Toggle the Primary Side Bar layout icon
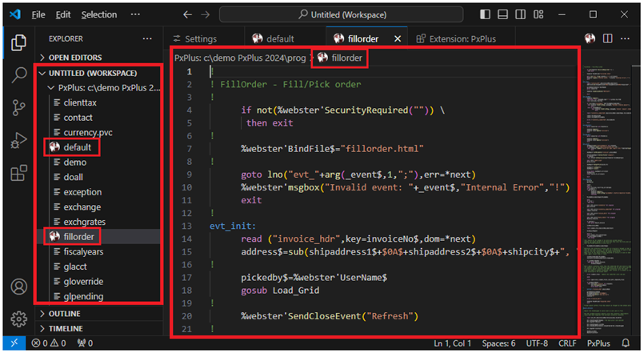The height and width of the screenshot is (353, 644). click(x=486, y=14)
